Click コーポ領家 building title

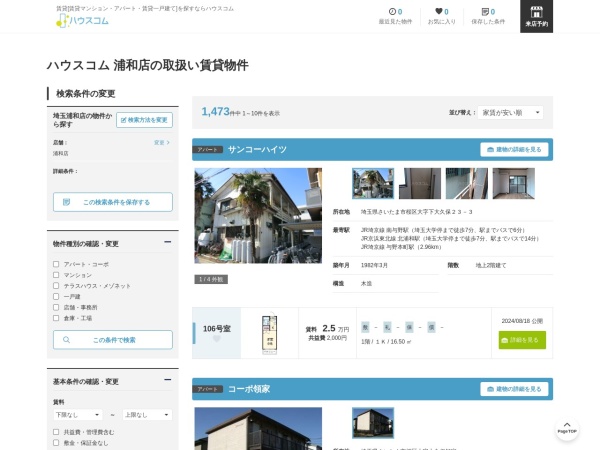pyautogui.click(x=249, y=389)
